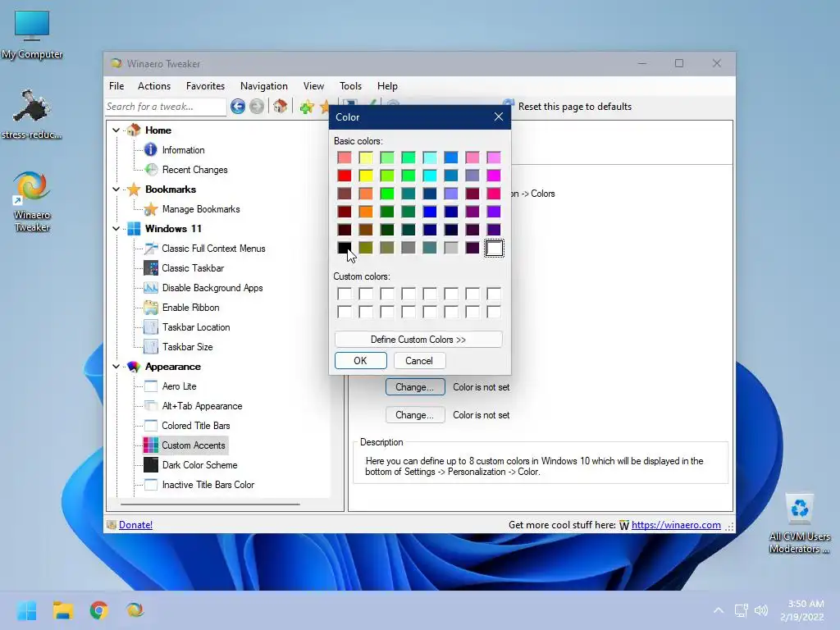Screen dimensions: 840x630
Task: Open the Windows Start button
Action: [26, 610]
